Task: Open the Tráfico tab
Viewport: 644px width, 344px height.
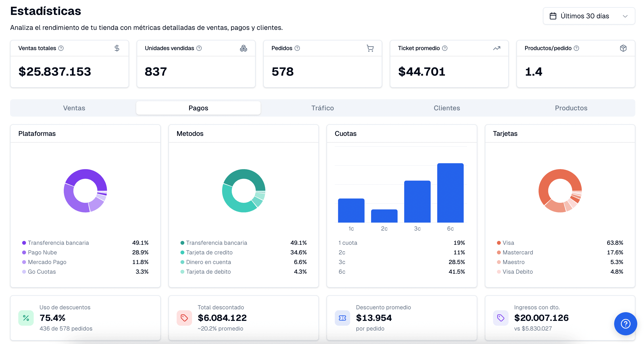Action: click(x=322, y=108)
